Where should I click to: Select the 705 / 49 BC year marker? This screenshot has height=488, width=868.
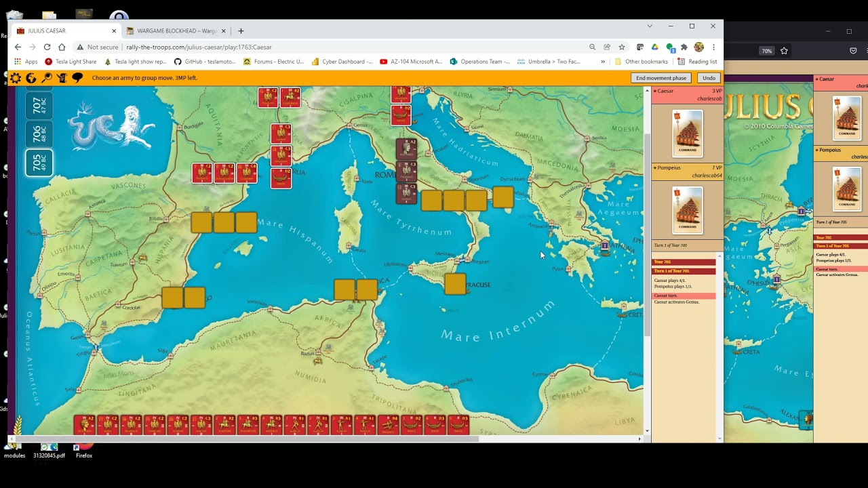pos(39,163)
